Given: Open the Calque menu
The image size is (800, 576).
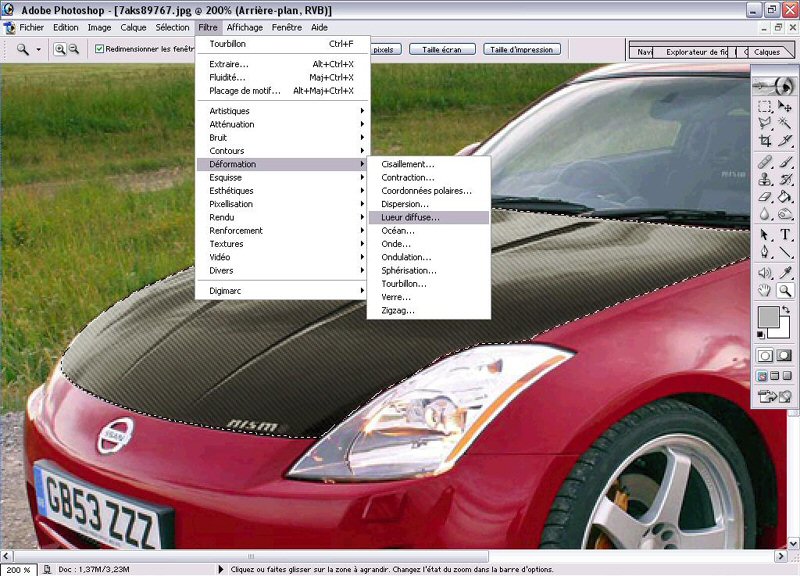Looking at the screenshot, I should click(x=133, y=28).
